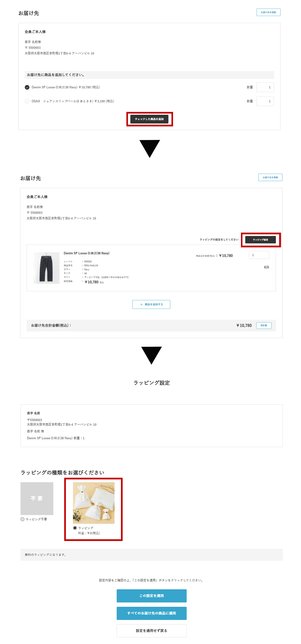Select ラッピング不要 radio option
Image resolution: width=301 pixels, height=644 pixels.
pyautogui.click(x=23, y=519)
